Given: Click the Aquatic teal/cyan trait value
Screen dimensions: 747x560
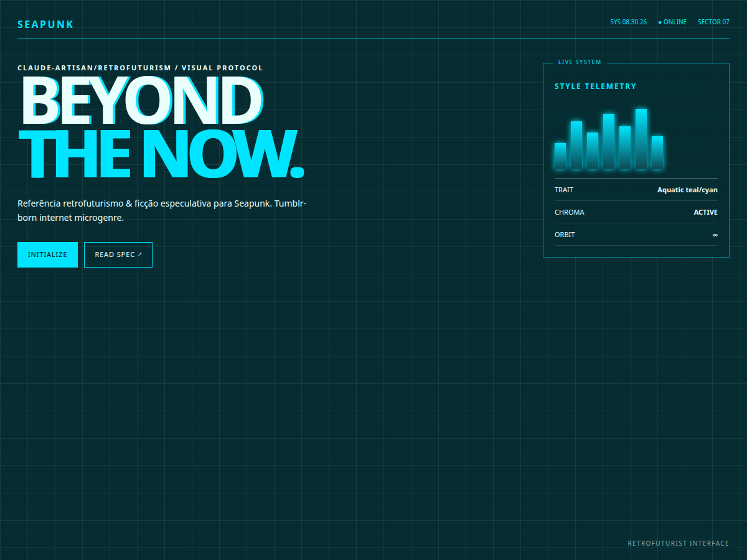Looking at the screenshot, I should click(x=687, y=190).
